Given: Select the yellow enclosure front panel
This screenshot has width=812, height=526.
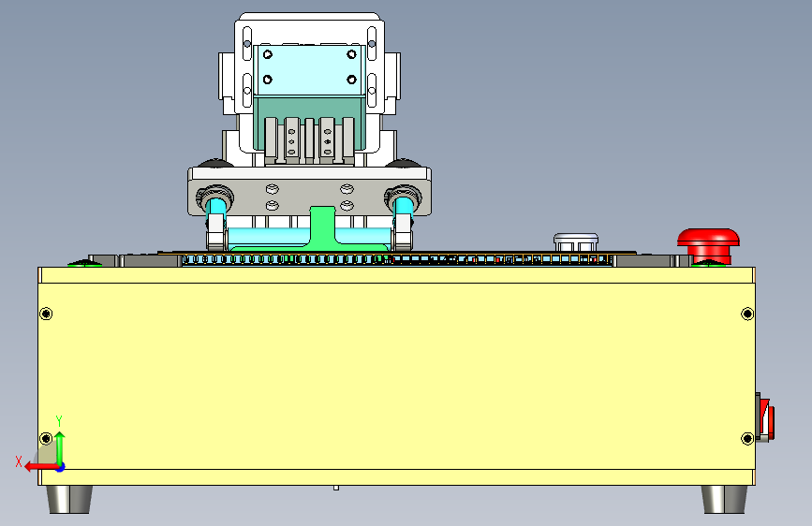Looking at the screenshot, I should (x=397, y=376).
